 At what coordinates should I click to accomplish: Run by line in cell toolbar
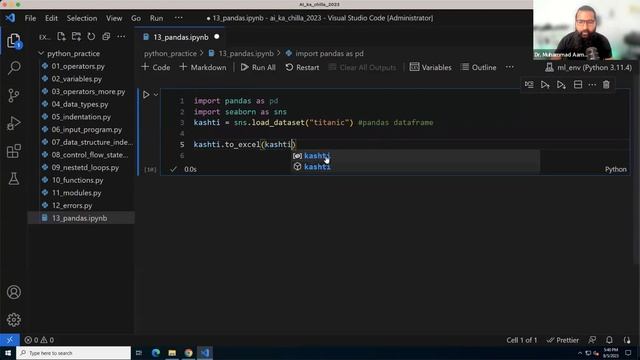coord(529,84)
